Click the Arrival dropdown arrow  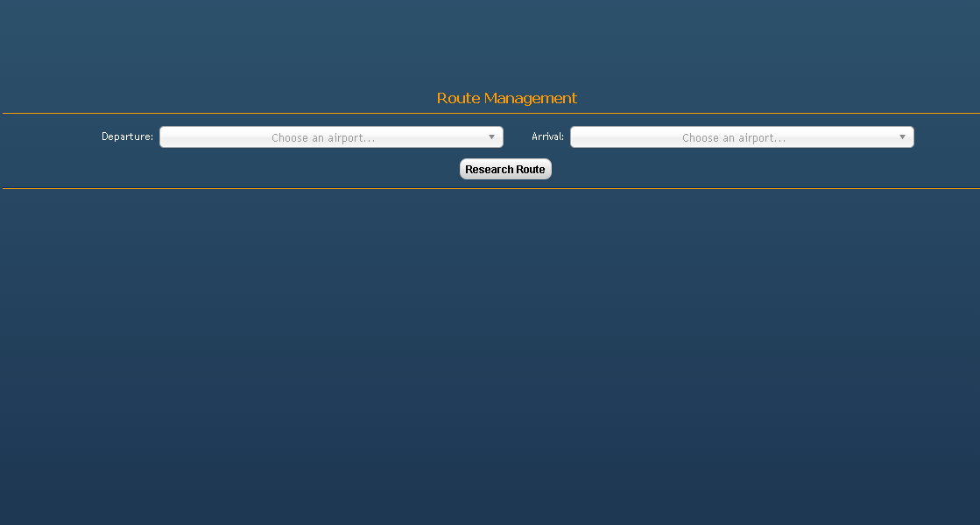903,137
